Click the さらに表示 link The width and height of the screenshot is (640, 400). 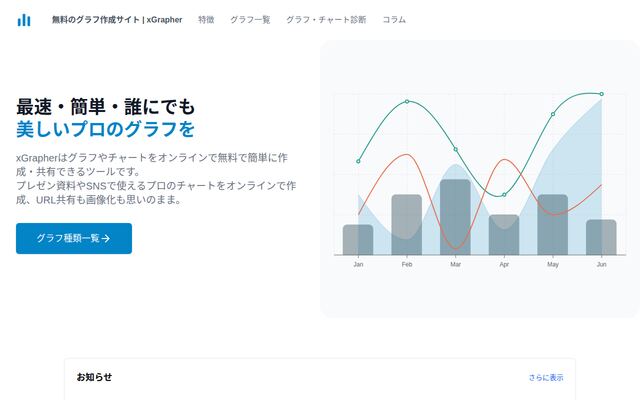pyautogui.click(x=546, y=378)
